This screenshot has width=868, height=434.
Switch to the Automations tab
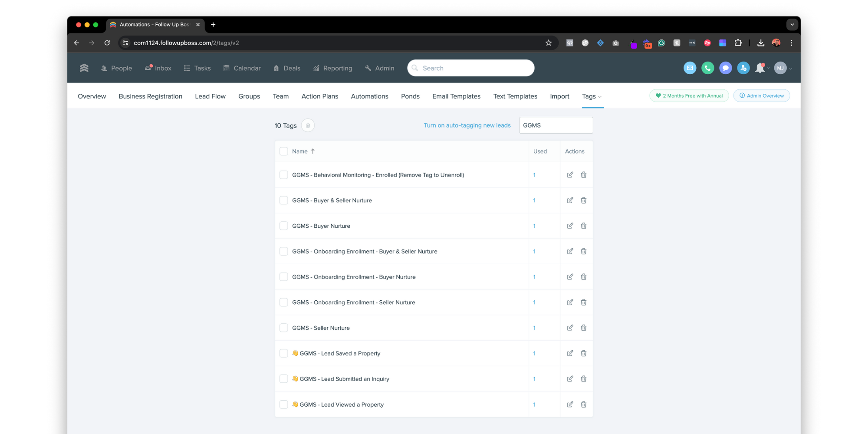click(369, 96)
